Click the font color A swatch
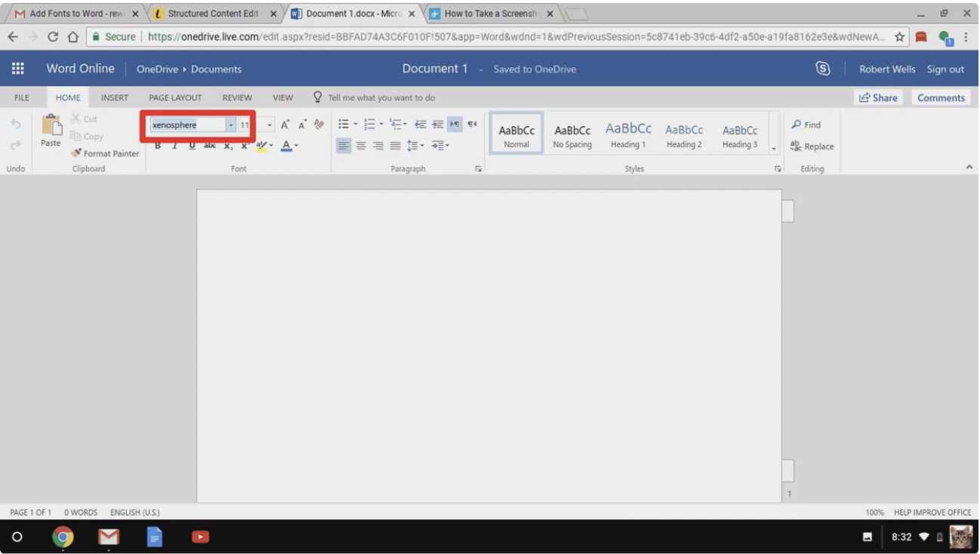Viewport: 980px width, 554px height. pyautogui.click(x=286, y=146)
